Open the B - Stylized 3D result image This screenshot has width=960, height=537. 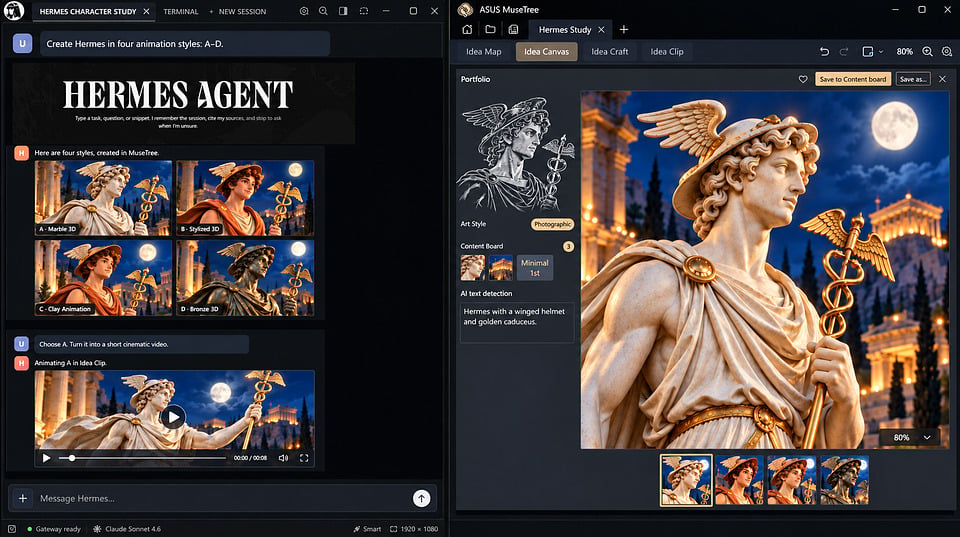click(x=245, y=198)
